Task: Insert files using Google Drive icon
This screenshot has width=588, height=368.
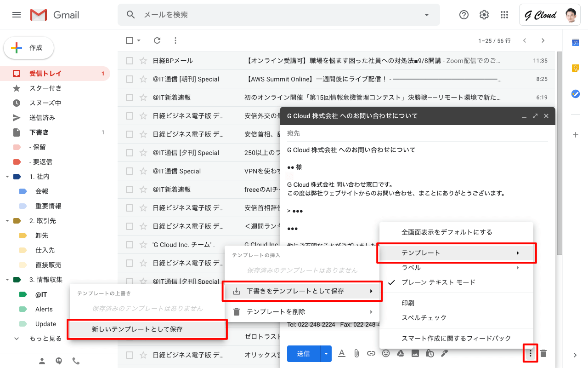Action: [x=401, y=353]
